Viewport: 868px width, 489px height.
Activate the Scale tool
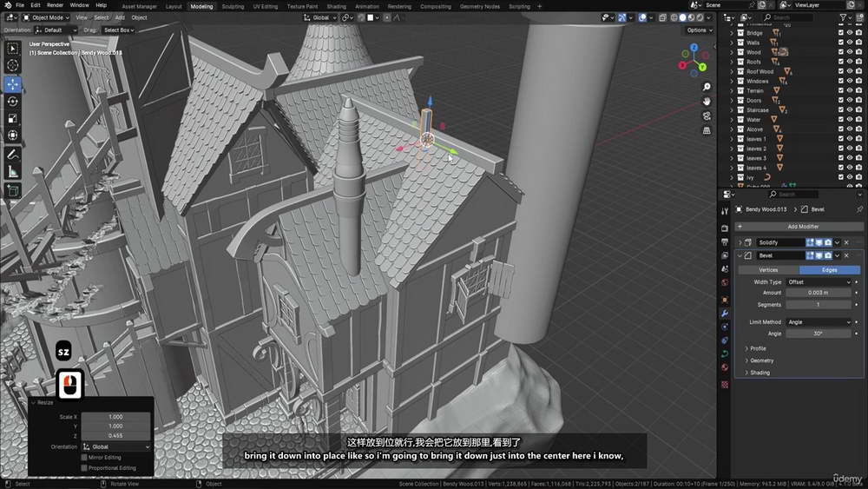click(13, 118)
